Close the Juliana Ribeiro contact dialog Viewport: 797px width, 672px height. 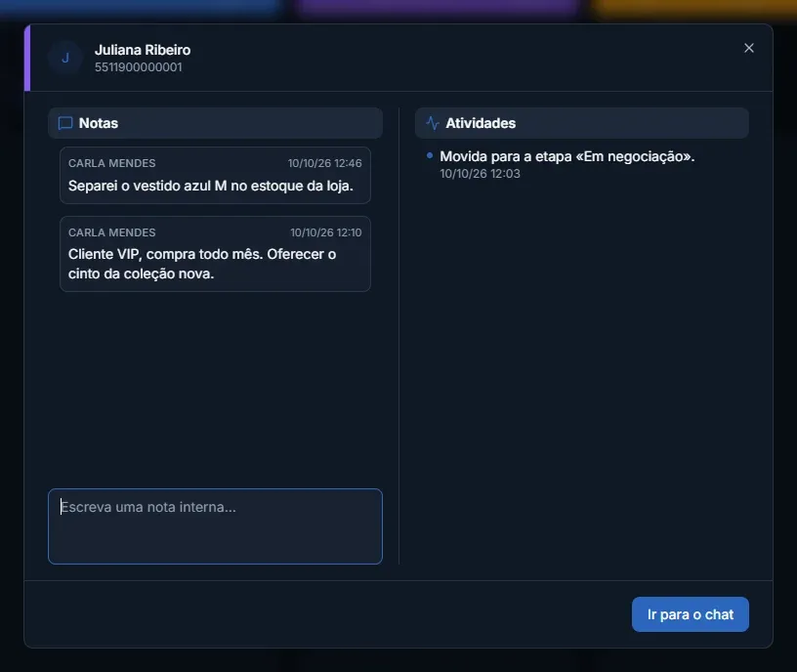(x=749, y=48)
